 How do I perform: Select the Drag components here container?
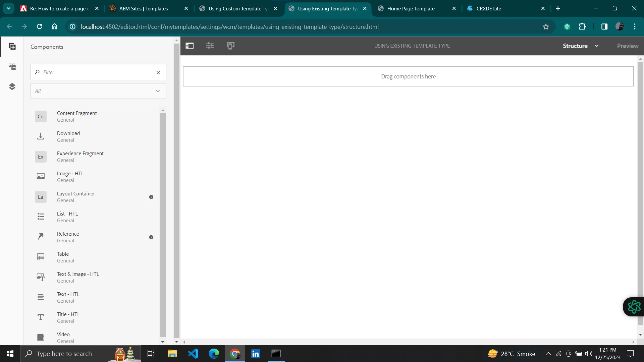tap(408, 76)
